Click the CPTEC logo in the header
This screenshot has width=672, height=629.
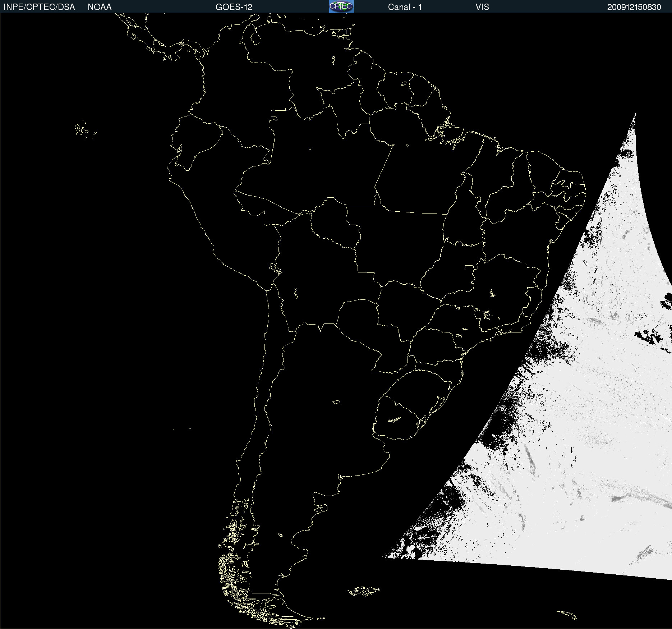tap(341, 6)
